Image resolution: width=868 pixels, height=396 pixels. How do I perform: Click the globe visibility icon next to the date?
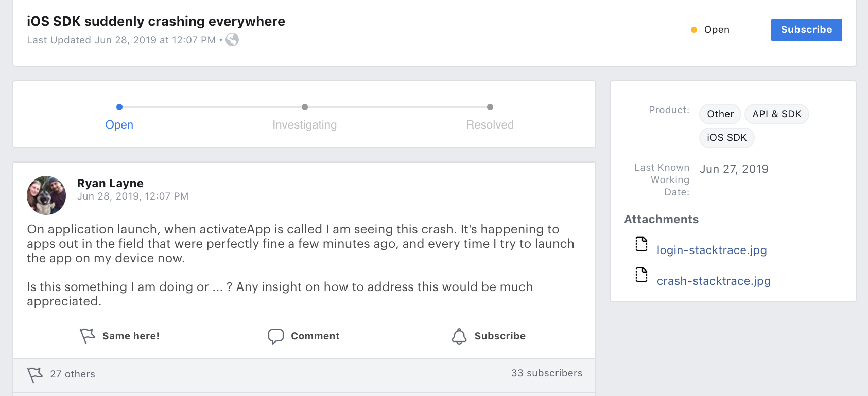pyautogui.click(x=232, y=39)
